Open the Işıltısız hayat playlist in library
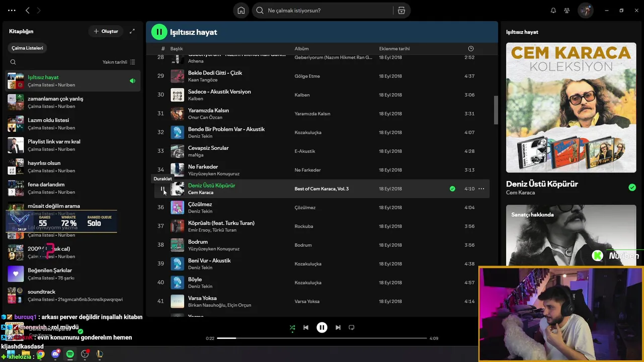Viewport: 644px width, 362px height. click(73, 81)
